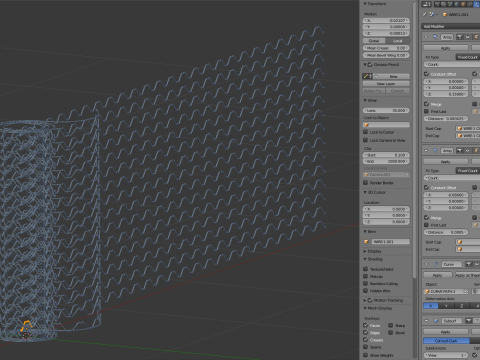This screenshot has height=360, width=480.
Task: Toggle edit mode icon on second Array modifier
Action: 476,151
